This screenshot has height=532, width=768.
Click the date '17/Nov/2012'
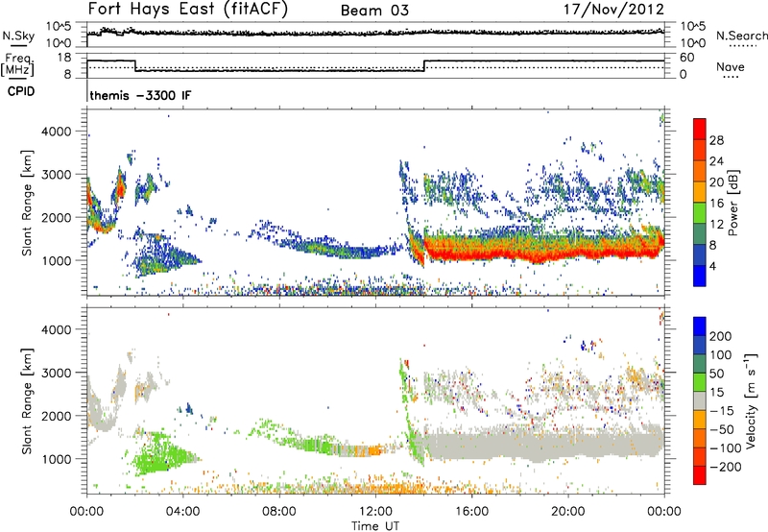[x=613, y=10]
